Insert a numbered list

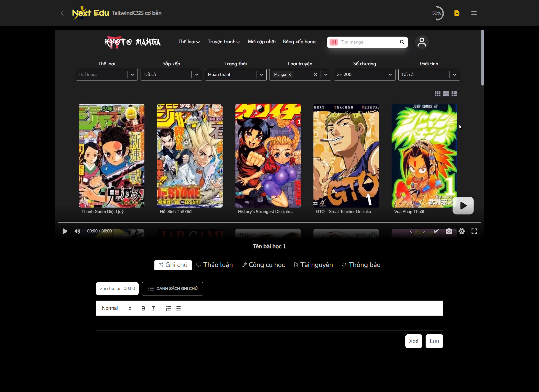(x=168, y=308)
